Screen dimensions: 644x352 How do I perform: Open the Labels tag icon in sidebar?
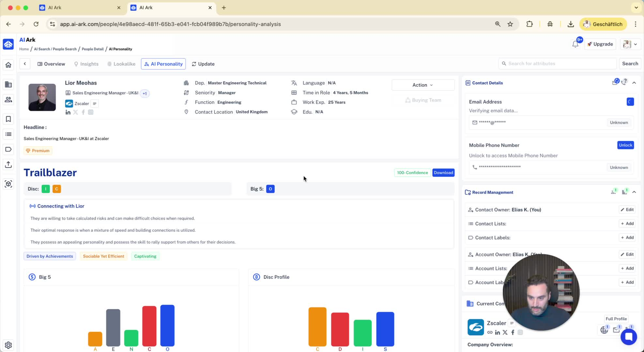click(8, 149)
